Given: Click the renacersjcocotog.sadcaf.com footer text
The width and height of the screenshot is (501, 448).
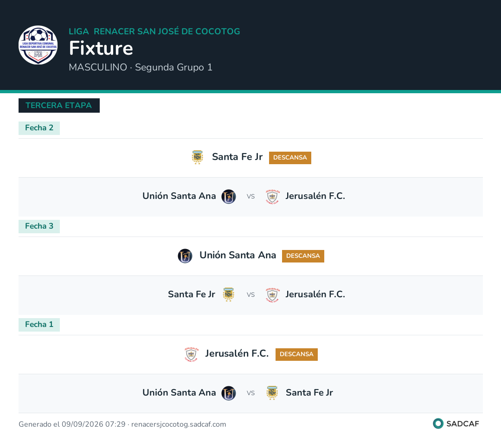Looking at the screenshot, I should (179, 424).
